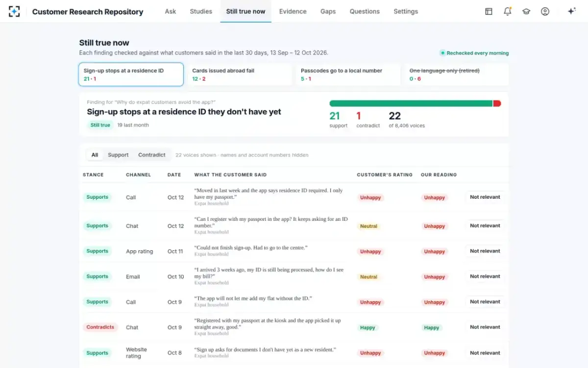Click the Contradicts stance badge
588x368 pixels.
point(100,327)
